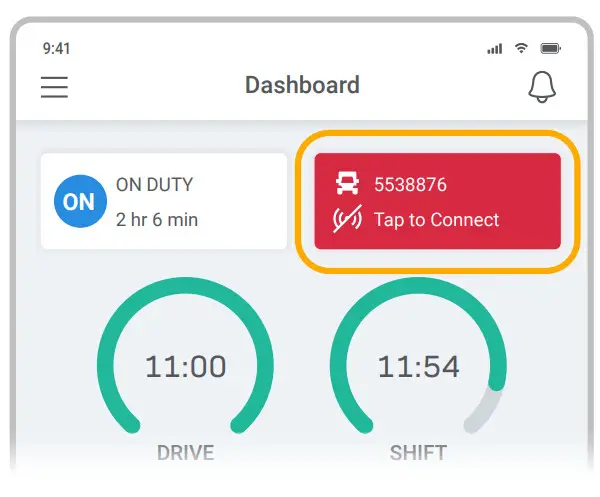The width and height of the screenshot is (600, 497).
Task: Select the DRIVE label
Action: [186, 453]
